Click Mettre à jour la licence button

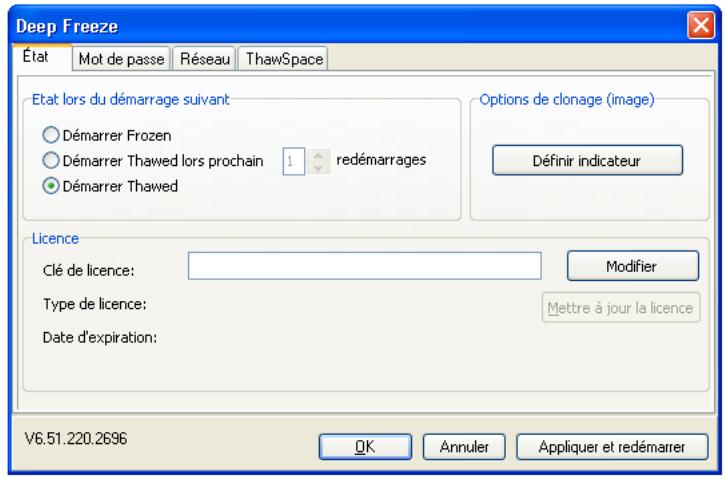(620, 307)
